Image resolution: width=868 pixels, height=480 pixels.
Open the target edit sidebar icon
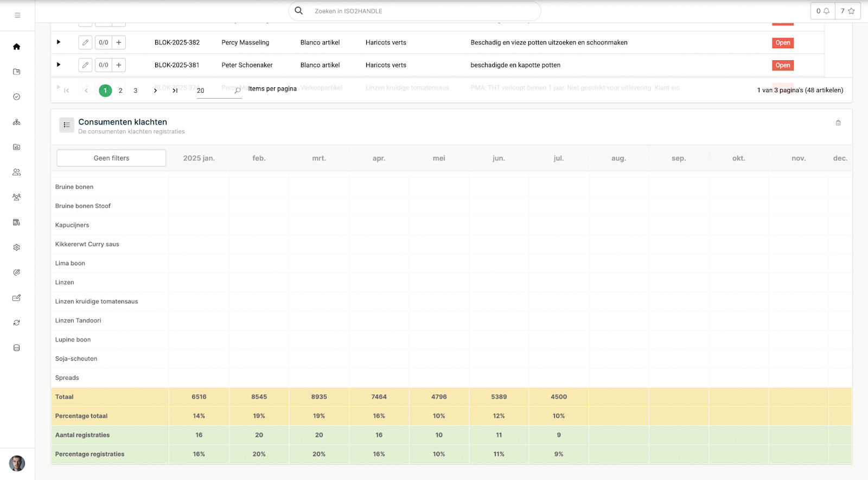17,272
